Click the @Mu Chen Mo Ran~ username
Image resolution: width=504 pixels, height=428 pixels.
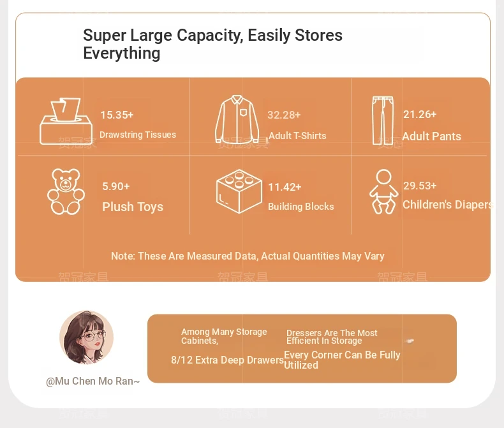93,381
